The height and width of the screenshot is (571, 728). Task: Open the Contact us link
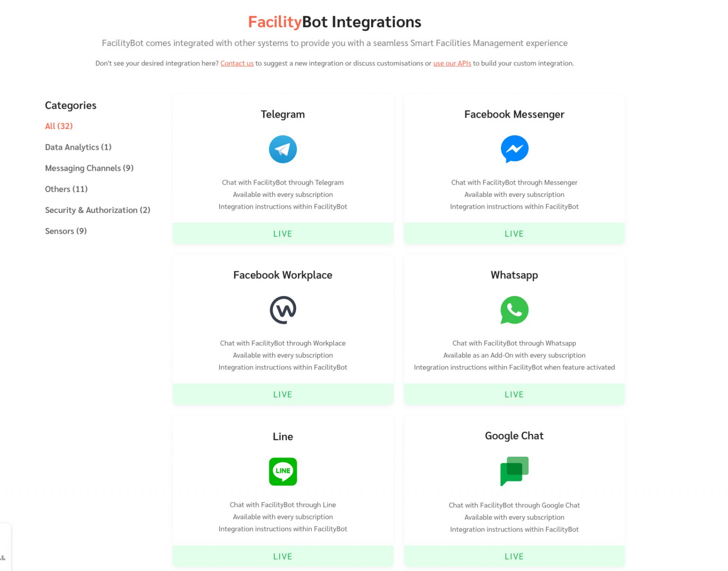[x=237, y=63]
